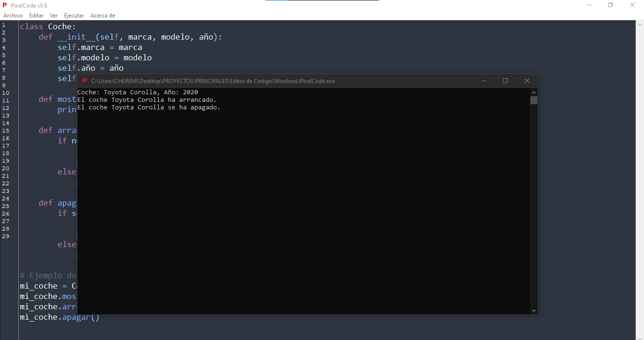644x340 pixels.
Task: Open the Archivo menu
Action: pos(13,16)
